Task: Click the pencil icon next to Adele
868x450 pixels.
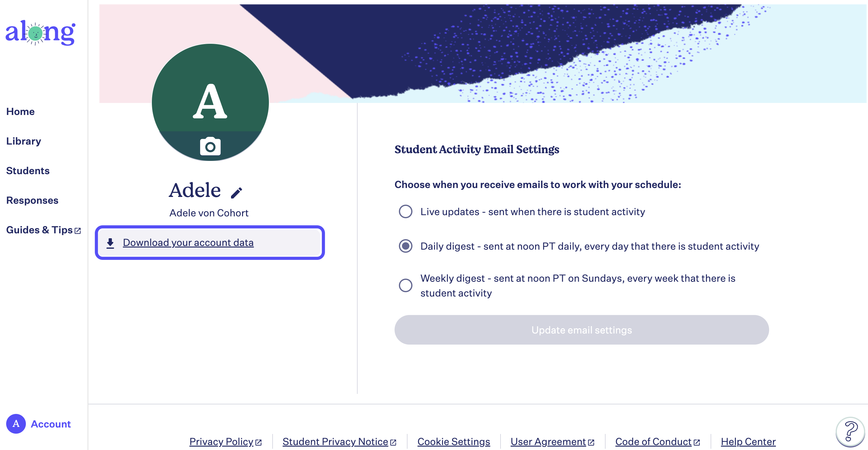Action: tap(237, 193)
